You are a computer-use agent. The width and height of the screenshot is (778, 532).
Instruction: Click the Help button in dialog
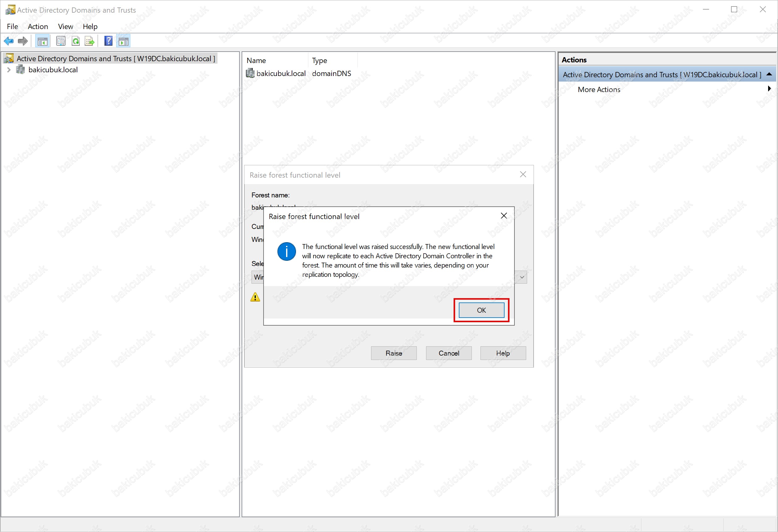coord(503,353)
